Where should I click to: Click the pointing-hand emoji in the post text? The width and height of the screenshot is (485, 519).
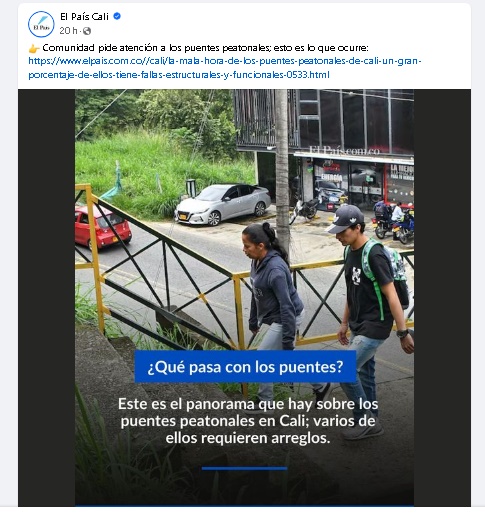tap(34, 49)
